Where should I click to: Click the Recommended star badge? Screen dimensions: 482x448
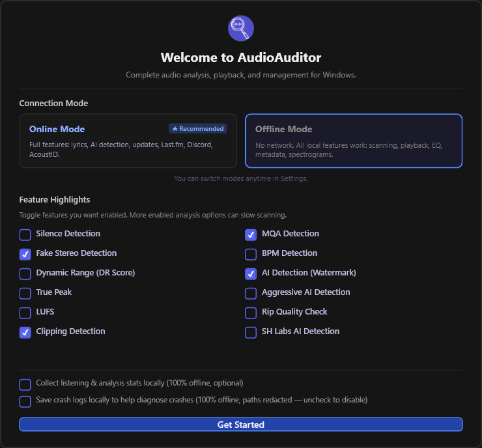tap(197, 129)
